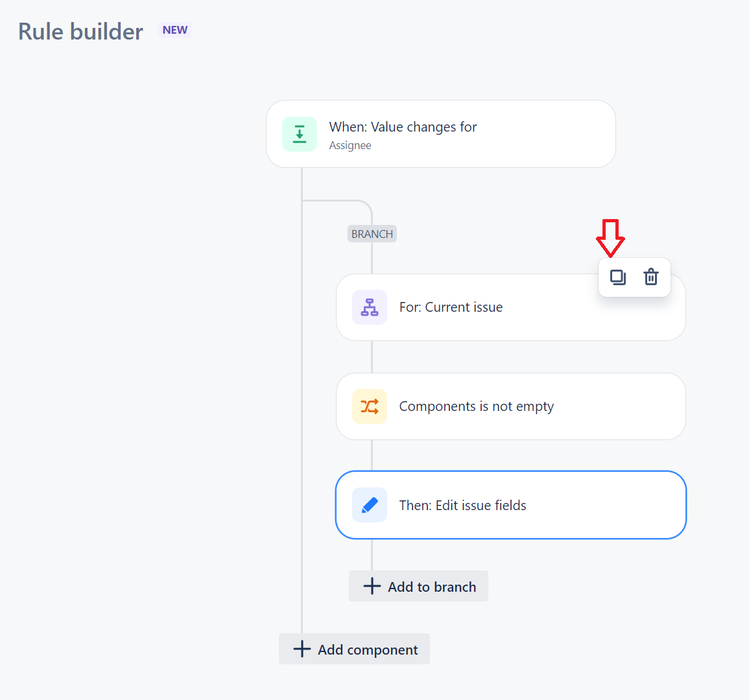This screenshot has height=700, width=749.
Task: Click the purple branch icon on Current issue
Action: point(369,307)
